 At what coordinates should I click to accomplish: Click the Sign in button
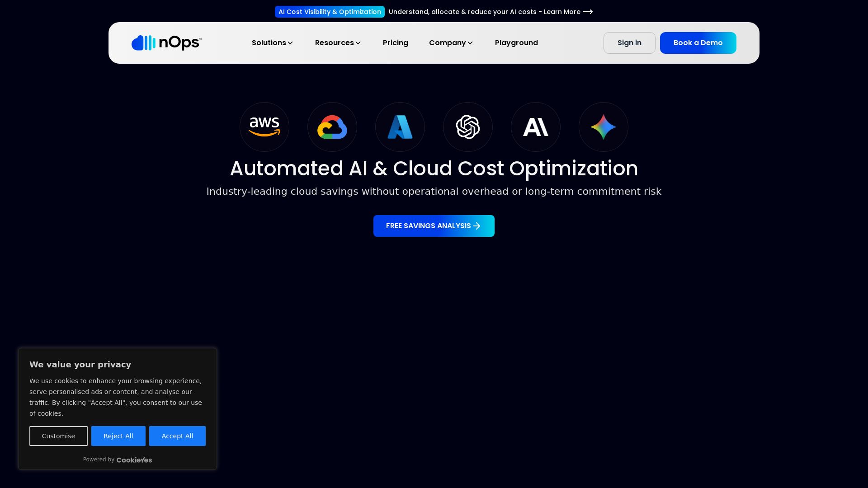(629, 43)
